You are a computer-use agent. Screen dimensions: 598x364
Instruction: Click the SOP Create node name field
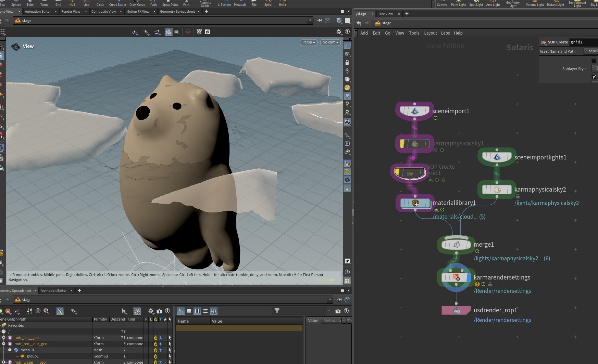pyautogui.click(x=584, y=42)
